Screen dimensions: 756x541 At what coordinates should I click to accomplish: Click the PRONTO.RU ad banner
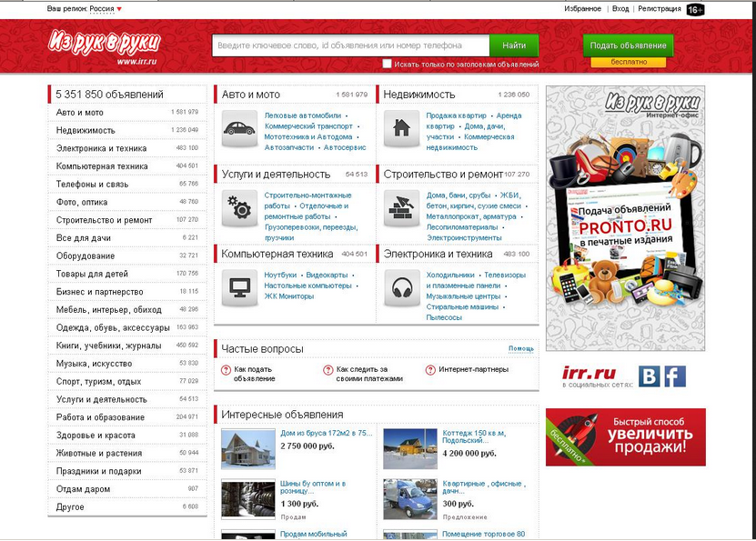[625, 218]
